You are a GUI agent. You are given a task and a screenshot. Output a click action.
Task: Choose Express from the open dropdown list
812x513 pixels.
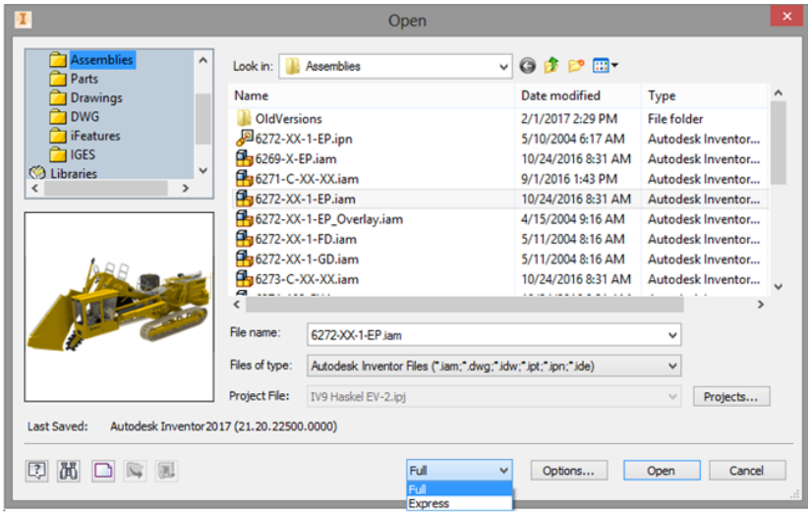(429, 503)
